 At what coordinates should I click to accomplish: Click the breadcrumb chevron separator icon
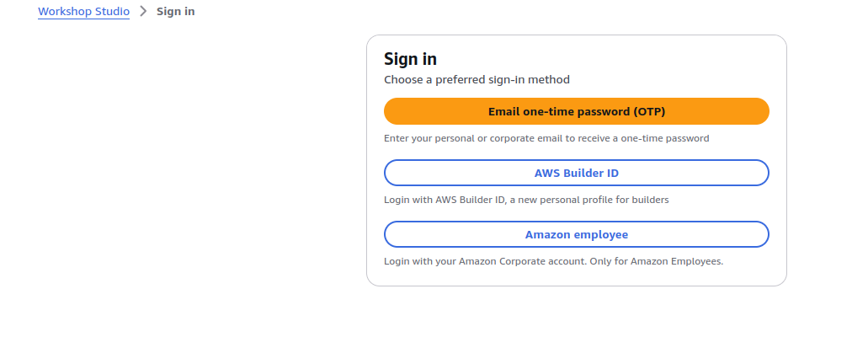143,12
